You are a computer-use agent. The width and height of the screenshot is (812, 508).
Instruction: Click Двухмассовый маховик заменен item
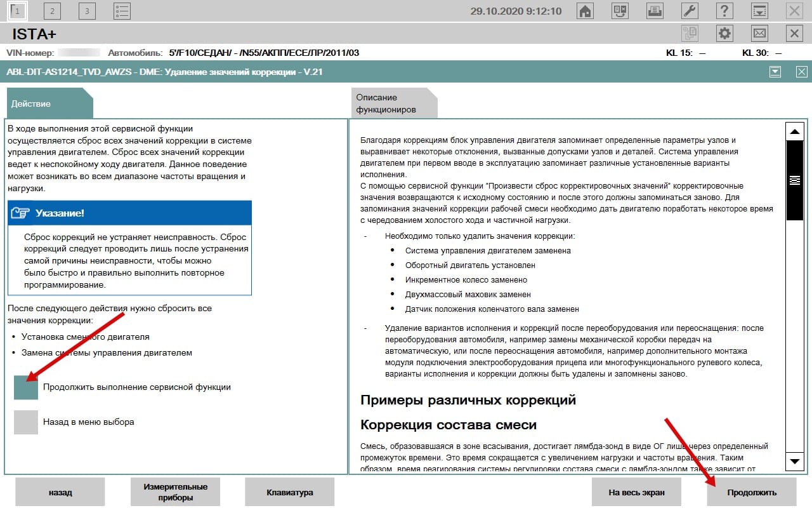pyautogui.click(x=468, y=295)
